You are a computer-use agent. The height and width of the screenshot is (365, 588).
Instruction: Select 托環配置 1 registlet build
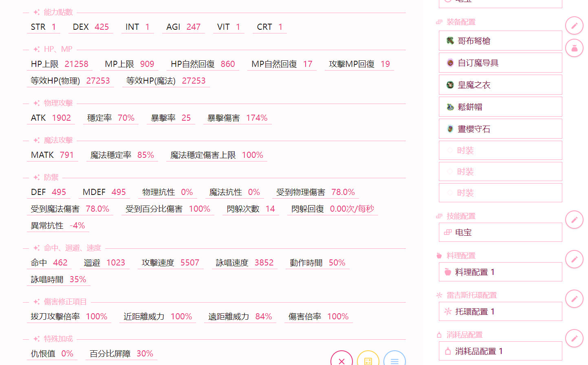click(500, 312)
